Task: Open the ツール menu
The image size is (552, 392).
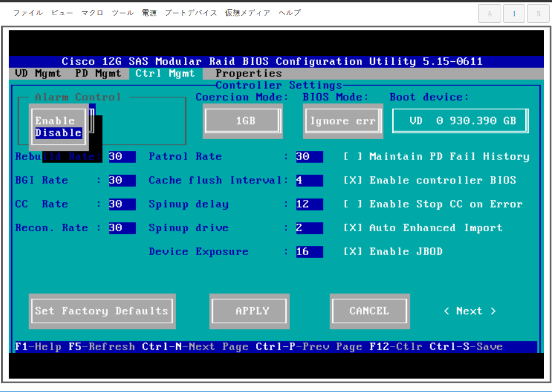Action: [x=122, y=13]
